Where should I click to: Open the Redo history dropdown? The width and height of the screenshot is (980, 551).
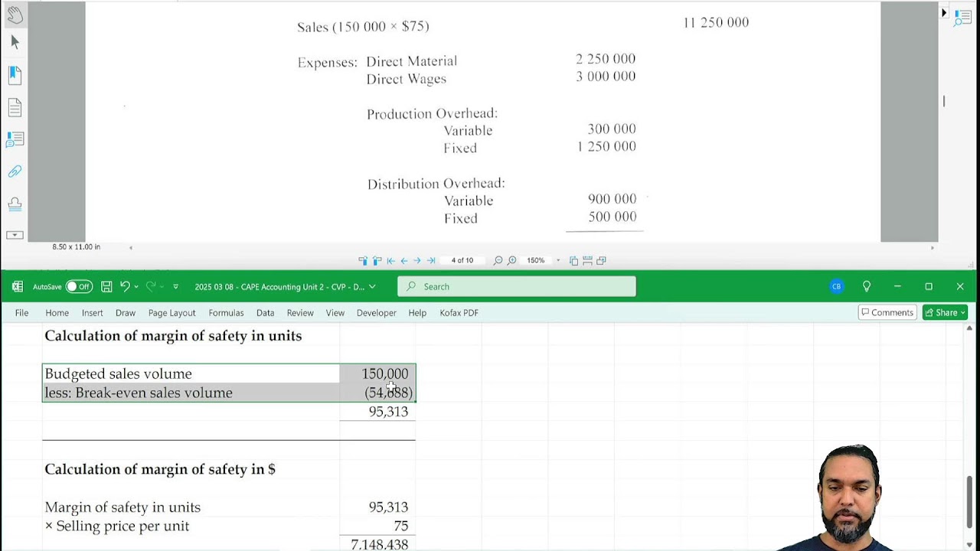(x=162, y=287)
